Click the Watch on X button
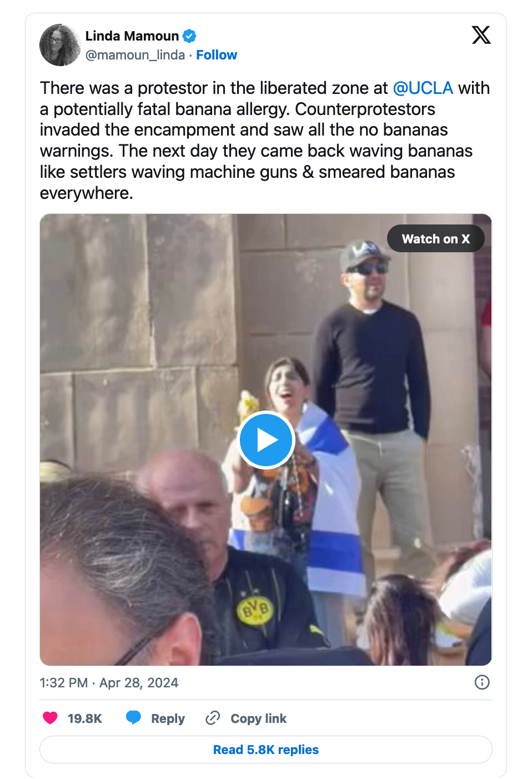 pos(436,239)
